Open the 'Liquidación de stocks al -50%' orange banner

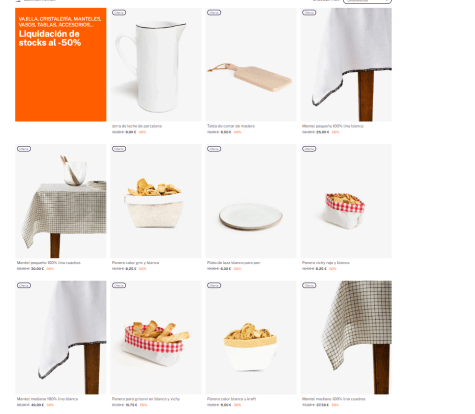tap(61, 65)
